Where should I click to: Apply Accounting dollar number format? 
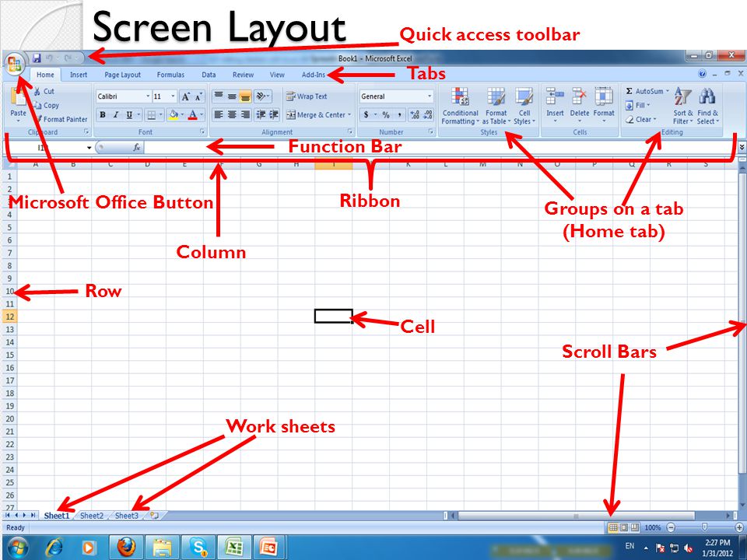click(x=366, y=115)
